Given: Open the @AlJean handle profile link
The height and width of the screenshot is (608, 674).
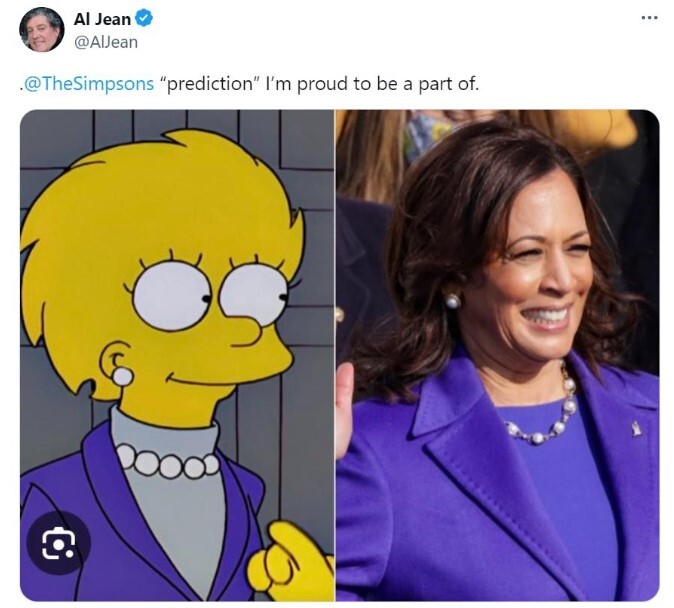Looking at the screenshot, I should click(106, 42).
